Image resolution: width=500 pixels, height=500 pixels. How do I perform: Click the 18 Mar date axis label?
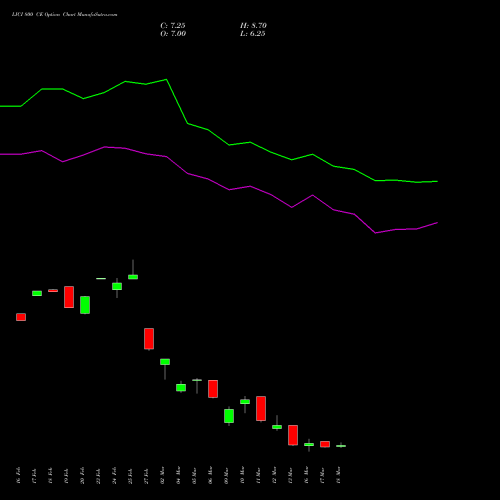[338, 475]
